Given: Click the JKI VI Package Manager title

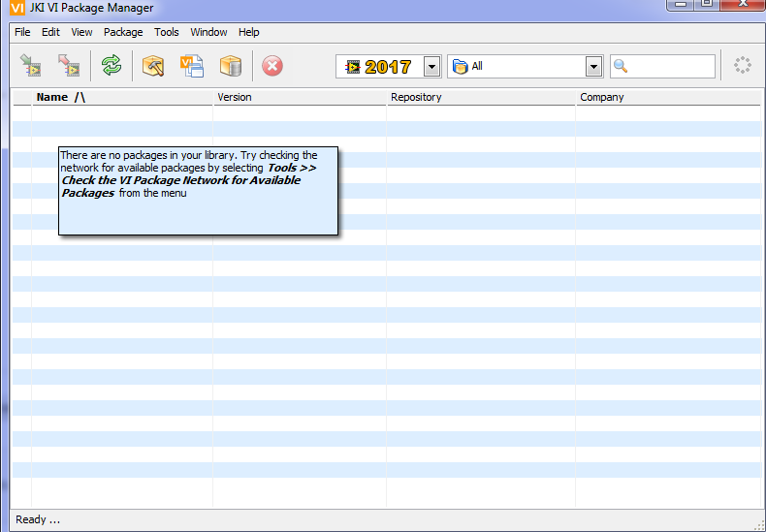Looking at the screenshot, I should pos(91,8).
